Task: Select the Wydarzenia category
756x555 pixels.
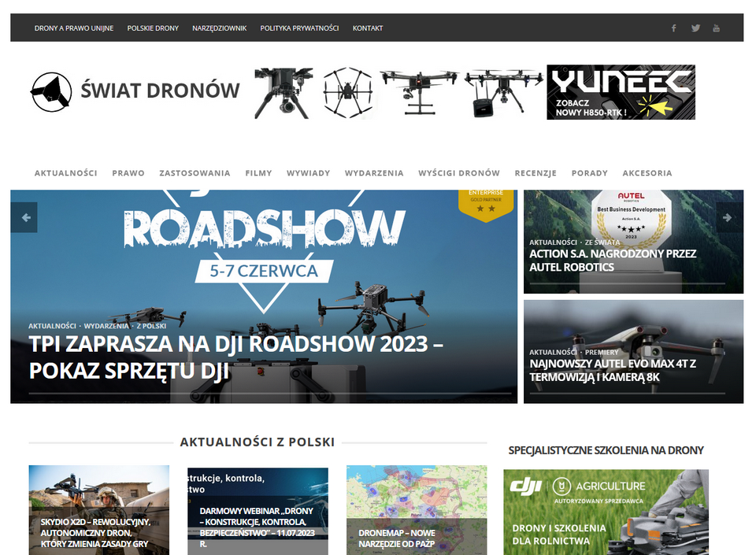Action: (x=374, y=173)
